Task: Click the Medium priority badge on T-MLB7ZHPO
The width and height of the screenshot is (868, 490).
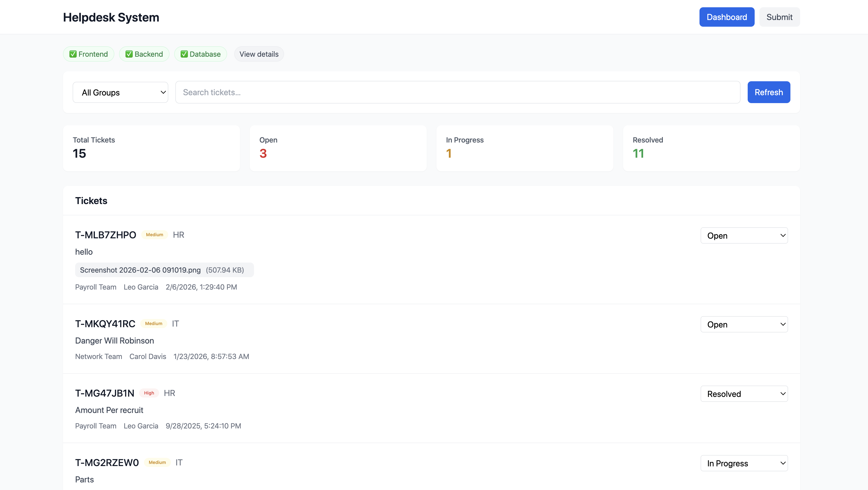Action: tap(154, 235)
